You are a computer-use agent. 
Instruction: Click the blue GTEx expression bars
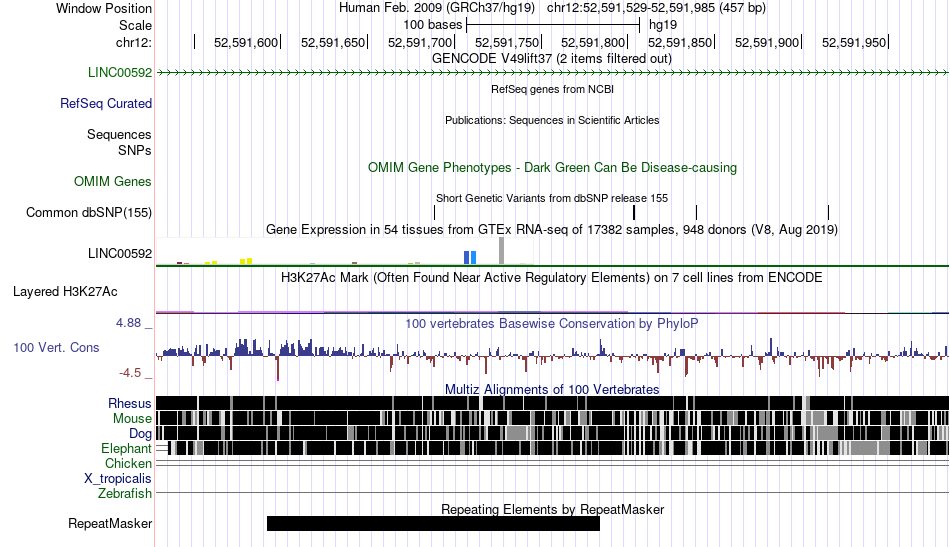[x=470, y=257]
